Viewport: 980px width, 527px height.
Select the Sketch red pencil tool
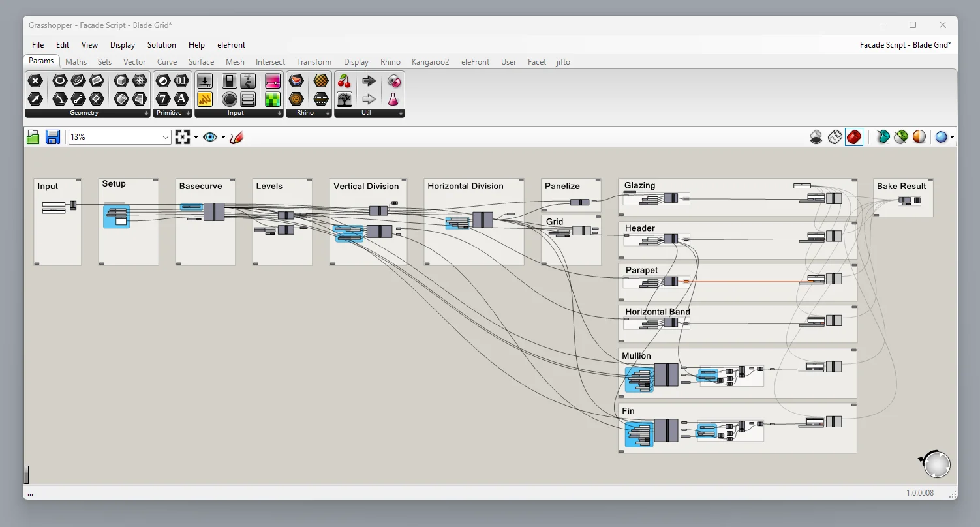(x=236, y=137)
